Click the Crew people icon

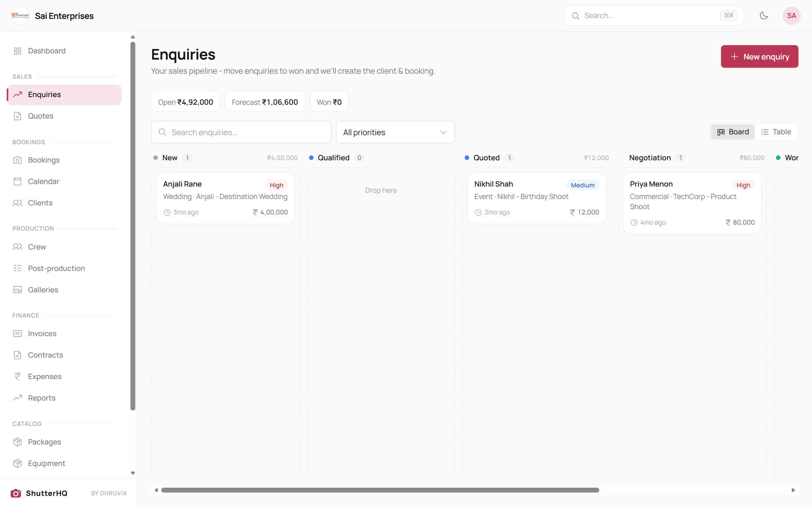pos(17,247)
